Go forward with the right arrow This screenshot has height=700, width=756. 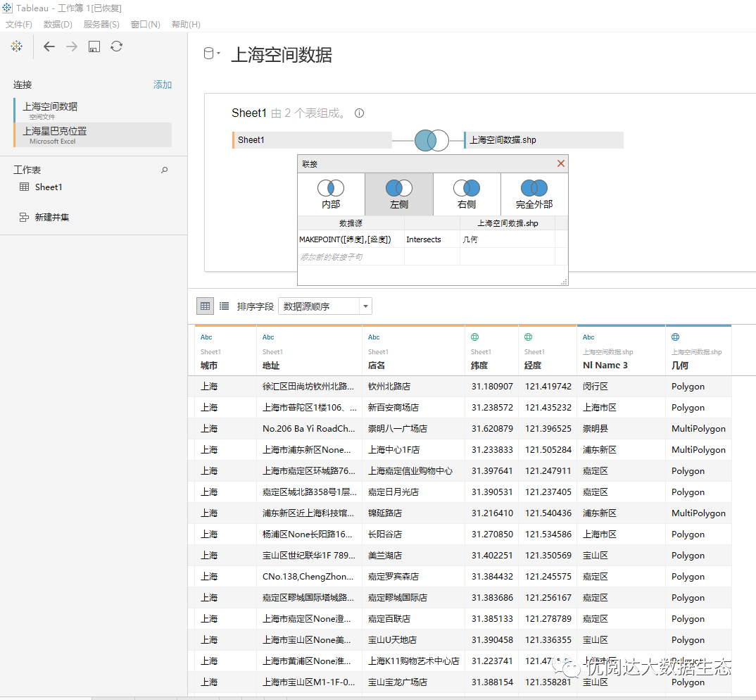[x=72, y=46]
